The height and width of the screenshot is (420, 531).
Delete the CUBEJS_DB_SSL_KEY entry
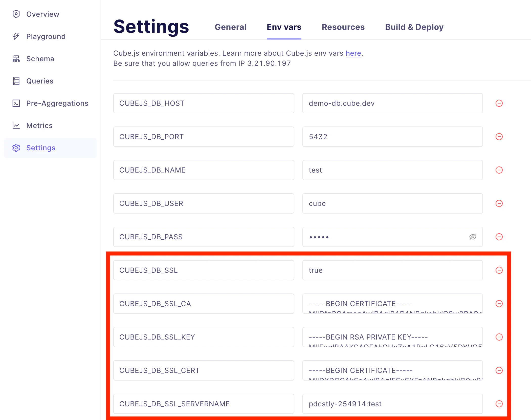pos(499,337)
